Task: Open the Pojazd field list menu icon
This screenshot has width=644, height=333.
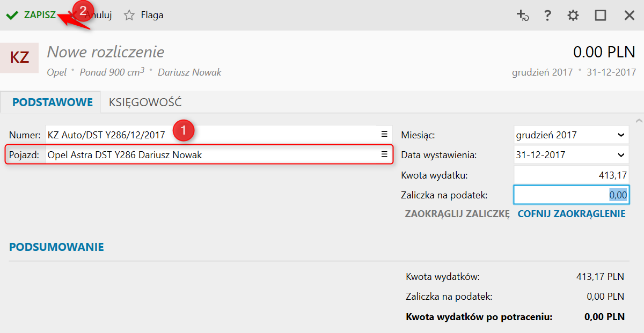Action: 384,154
